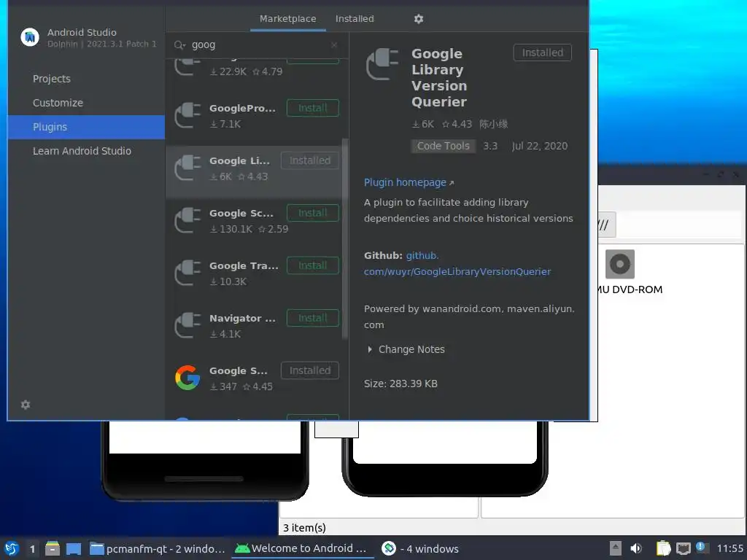Open the Marketplace tab

pos(287,19)
